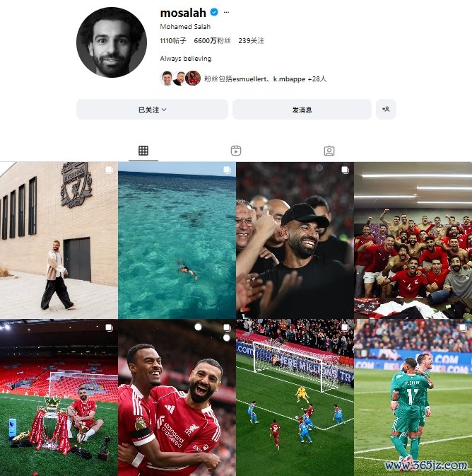The image size is (472, 476).
Task: Open the green kit number 11 post
Action: point(413,397)
